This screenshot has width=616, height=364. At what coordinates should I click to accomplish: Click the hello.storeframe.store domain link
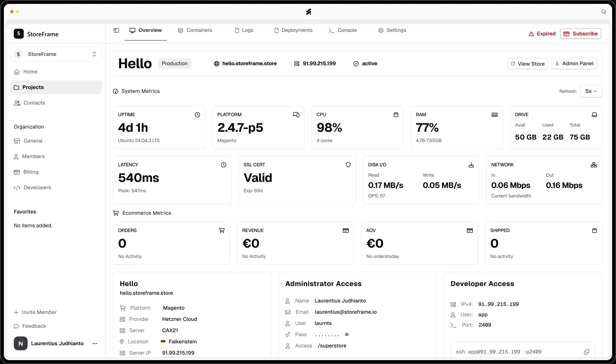tap(250, 63)
